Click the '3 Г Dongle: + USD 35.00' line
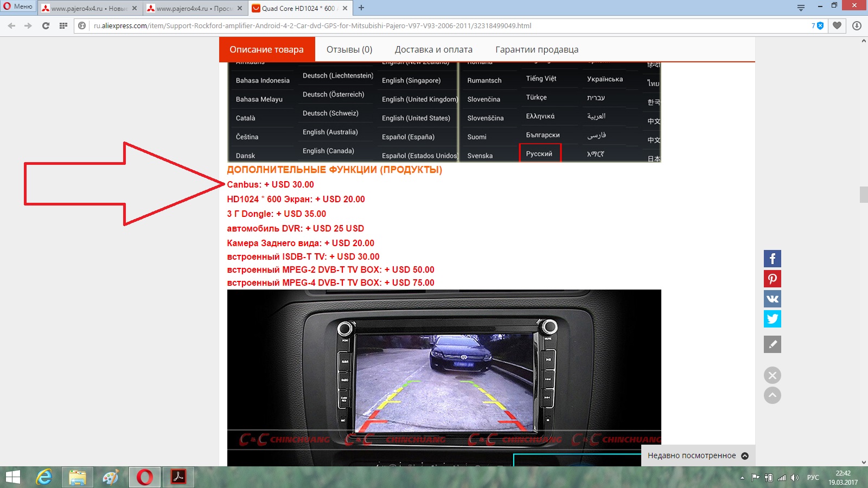Viewport: 868px width, 488px height. pos(277,214)
